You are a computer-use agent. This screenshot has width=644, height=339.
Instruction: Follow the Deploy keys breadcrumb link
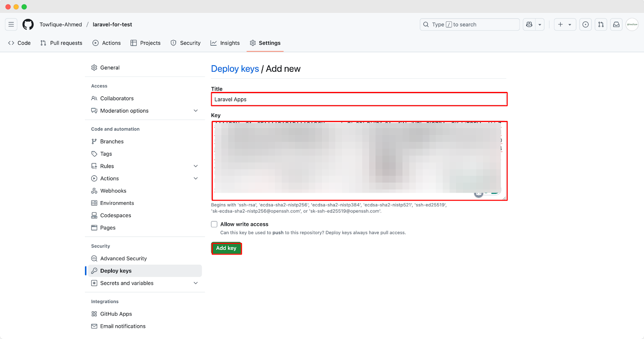pos(235,69)
